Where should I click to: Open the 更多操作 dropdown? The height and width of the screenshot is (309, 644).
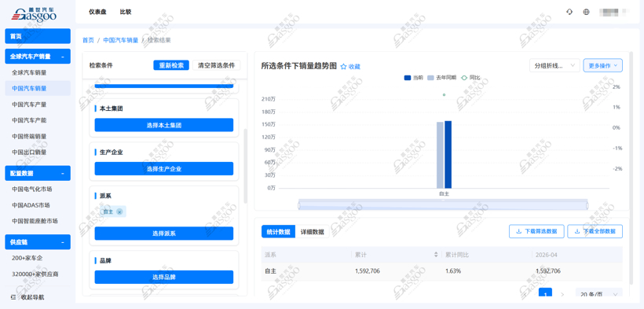pyautogui.click(x=602, y=65)
